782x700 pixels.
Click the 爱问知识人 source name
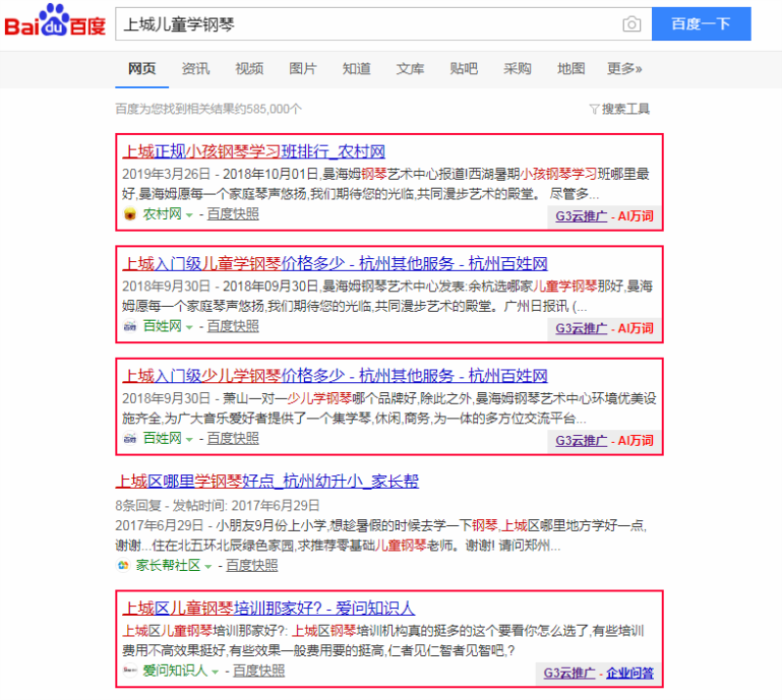point(175,671)
